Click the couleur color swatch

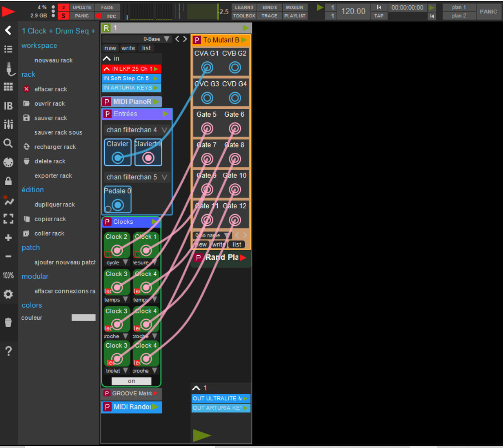tap(84, 318)
